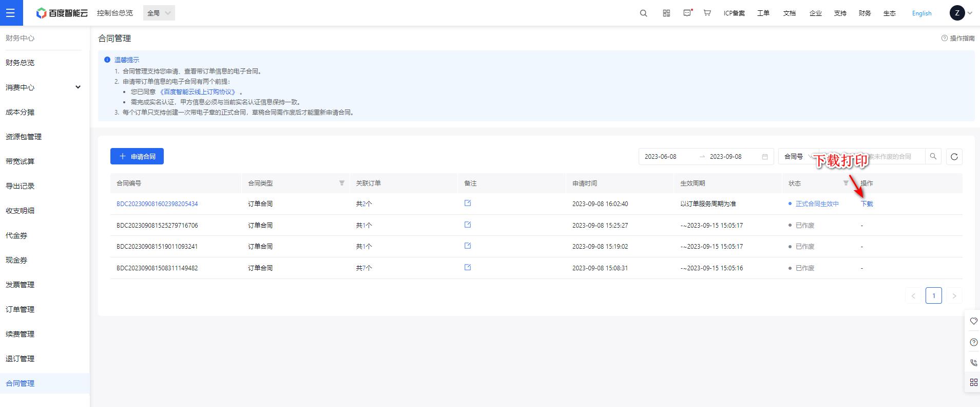Click the filter icon in the 合同类型 column

341,183
